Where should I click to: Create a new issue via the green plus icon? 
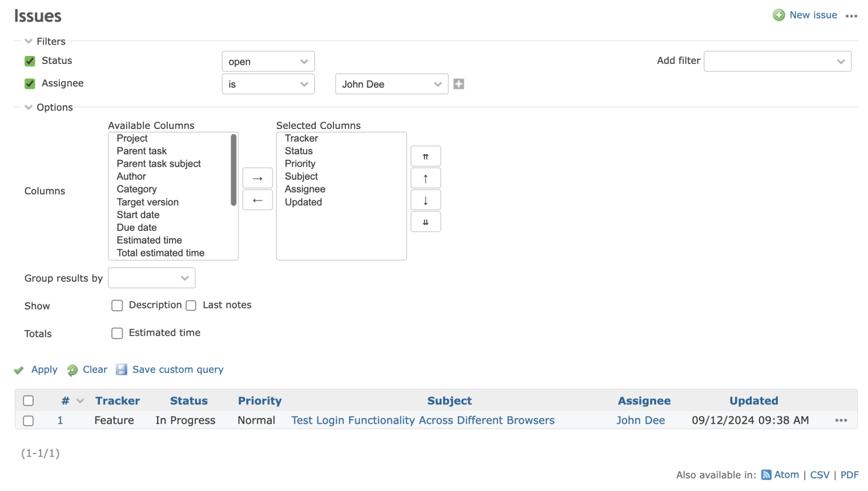779,15
